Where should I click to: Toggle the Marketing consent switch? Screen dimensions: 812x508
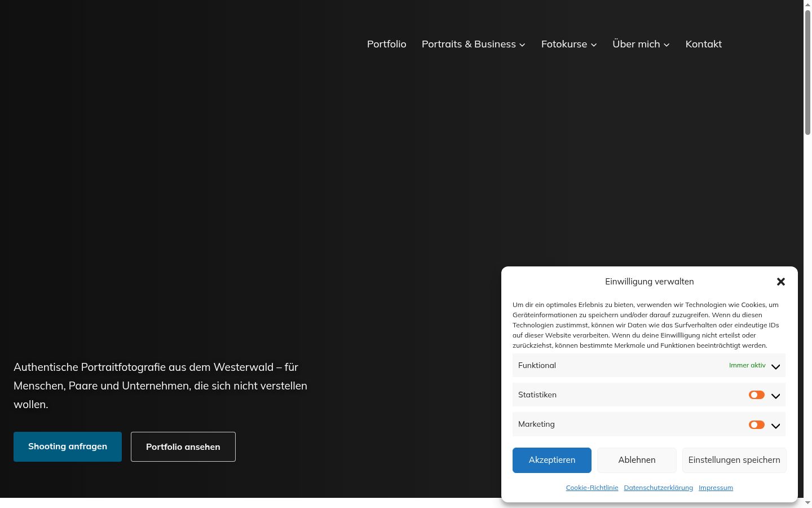[x=757, y=424]
